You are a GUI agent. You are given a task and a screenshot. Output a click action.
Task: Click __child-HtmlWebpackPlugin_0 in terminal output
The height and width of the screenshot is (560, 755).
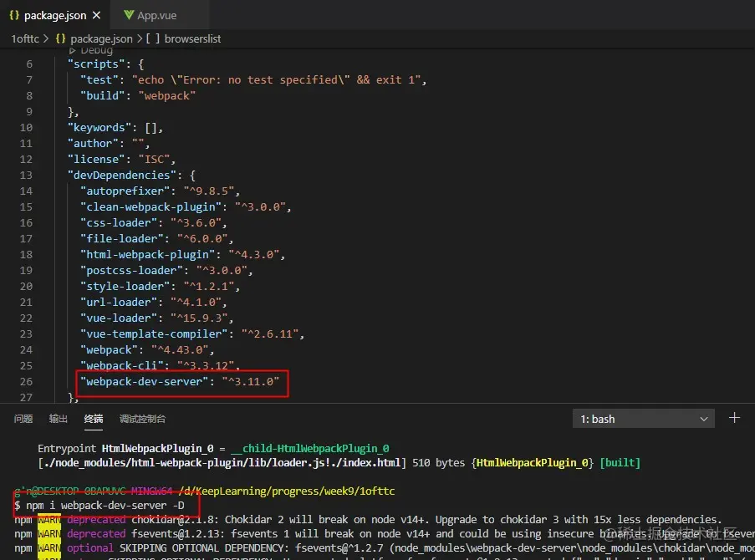309,449
